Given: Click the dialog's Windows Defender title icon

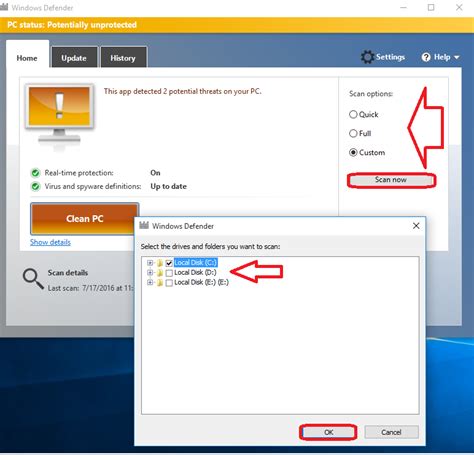Looking at the screenshot, I should (x=144, y=226).
